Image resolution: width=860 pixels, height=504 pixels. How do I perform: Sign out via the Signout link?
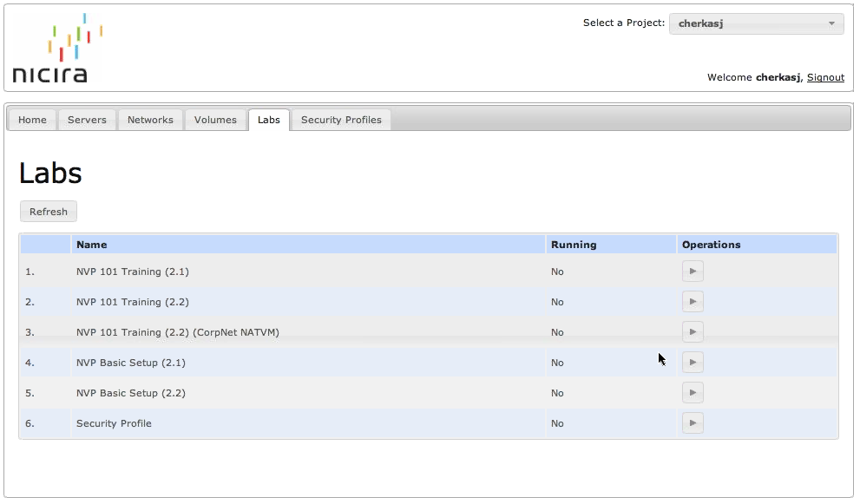coord(825,77)
